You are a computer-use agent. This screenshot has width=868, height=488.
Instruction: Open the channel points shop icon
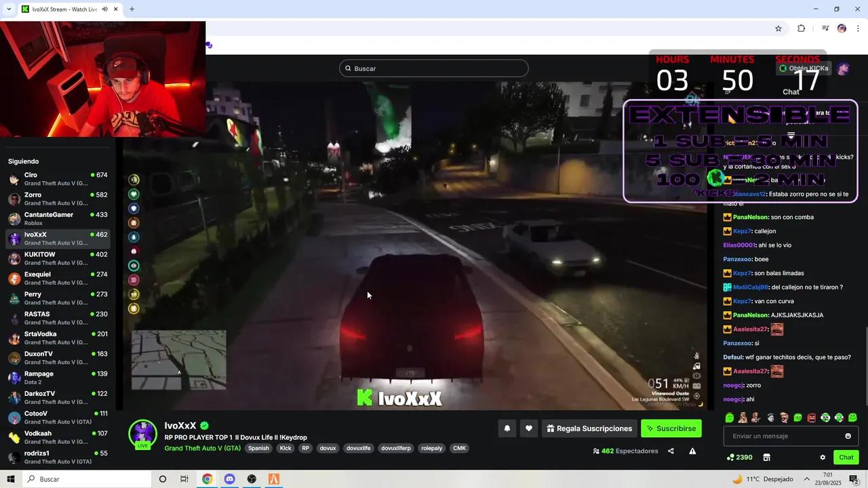[766, 457]
